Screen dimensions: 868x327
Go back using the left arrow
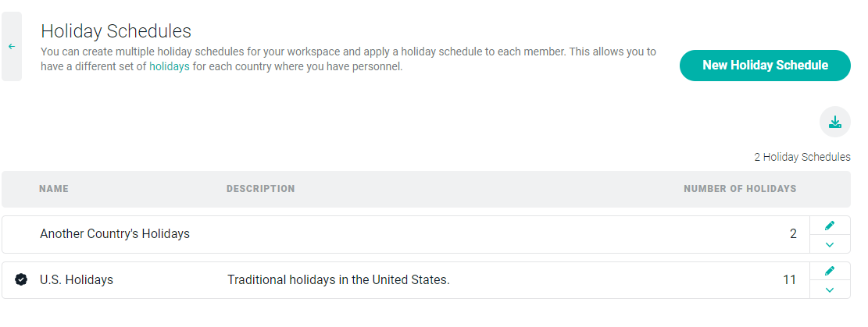(12, 47)
